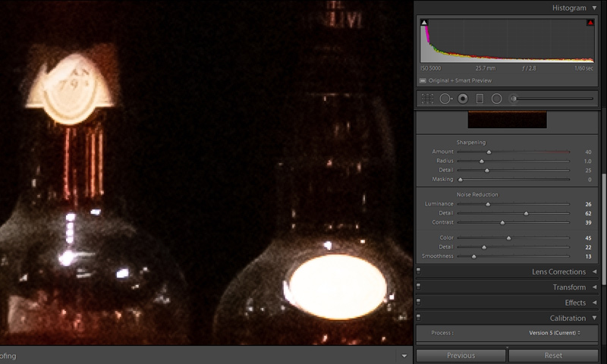Toggle the Lens Corrections panel switch

418,271
